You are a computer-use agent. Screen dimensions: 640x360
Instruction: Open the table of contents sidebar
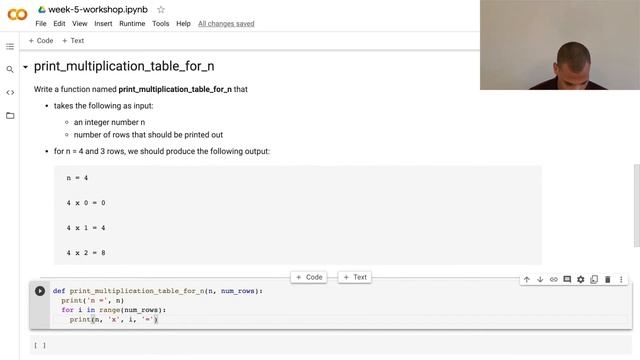tap(10, 47)
